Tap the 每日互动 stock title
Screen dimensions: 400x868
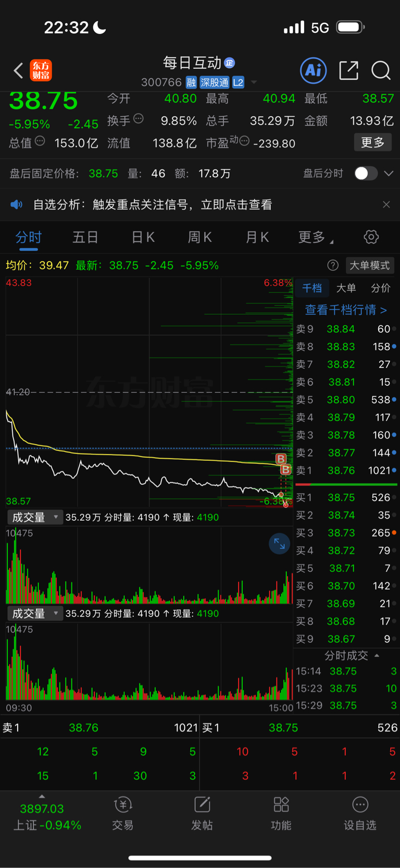[x=192, y=63]
